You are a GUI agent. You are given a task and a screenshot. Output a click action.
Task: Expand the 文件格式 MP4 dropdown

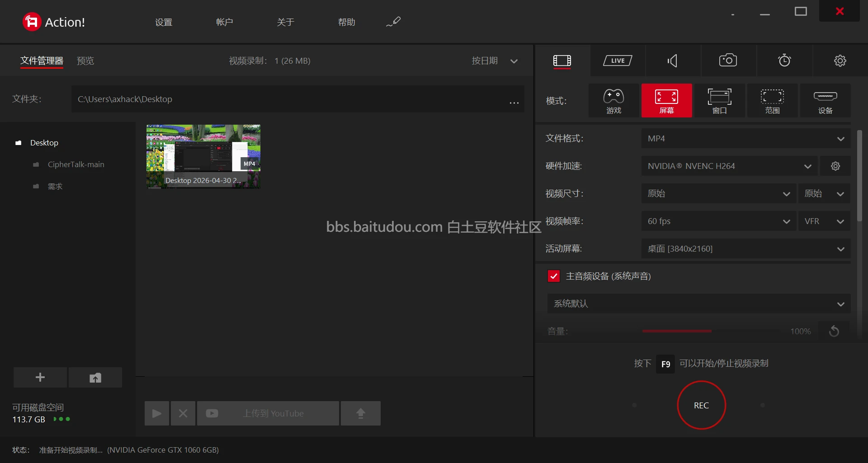(x=746, y=139)
